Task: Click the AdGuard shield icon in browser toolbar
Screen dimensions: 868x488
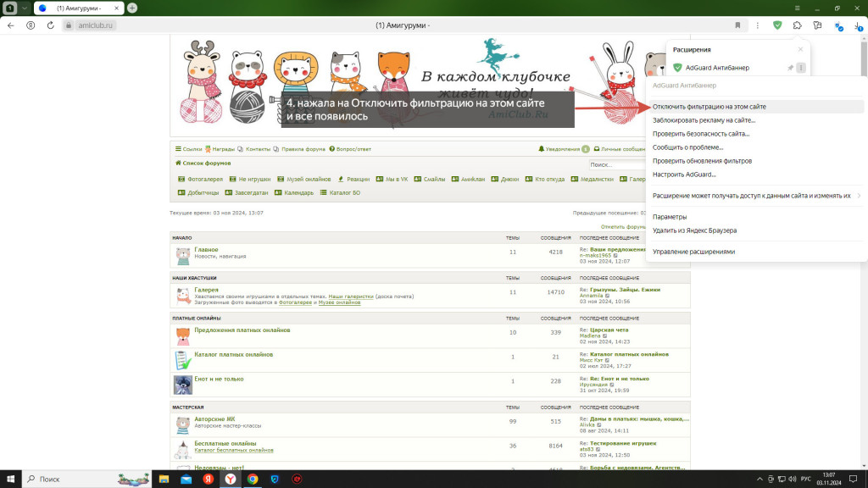Action: (x=777, y=25)
